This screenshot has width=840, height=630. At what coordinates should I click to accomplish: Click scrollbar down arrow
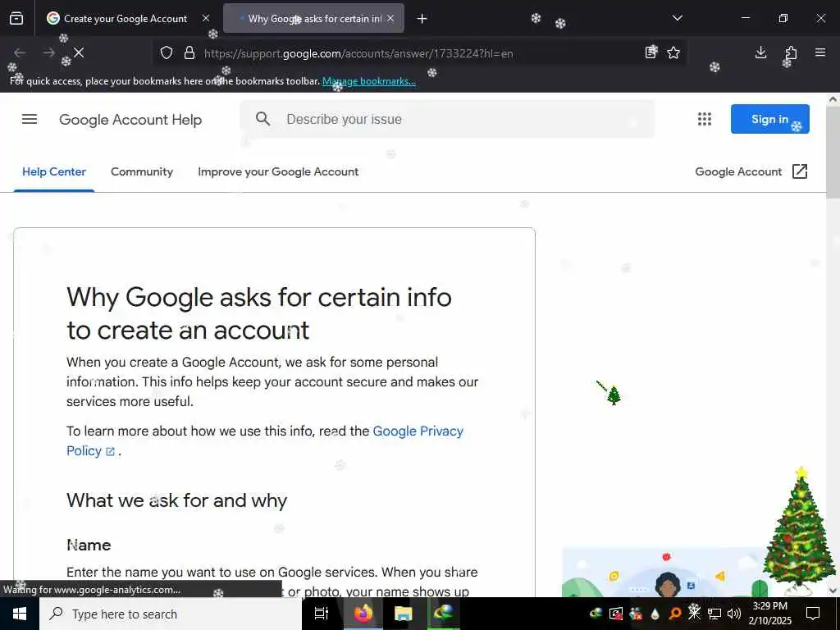(x=833, y=591)
